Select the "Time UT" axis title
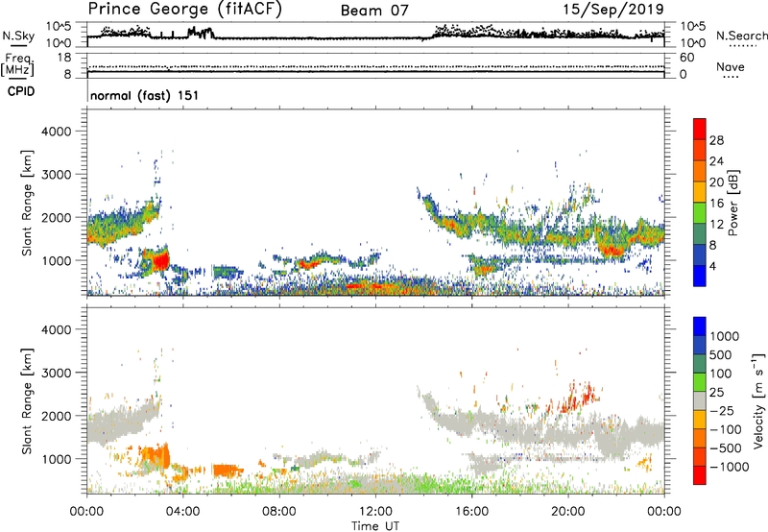The image size is (768, 532). (x=375, y=526)
